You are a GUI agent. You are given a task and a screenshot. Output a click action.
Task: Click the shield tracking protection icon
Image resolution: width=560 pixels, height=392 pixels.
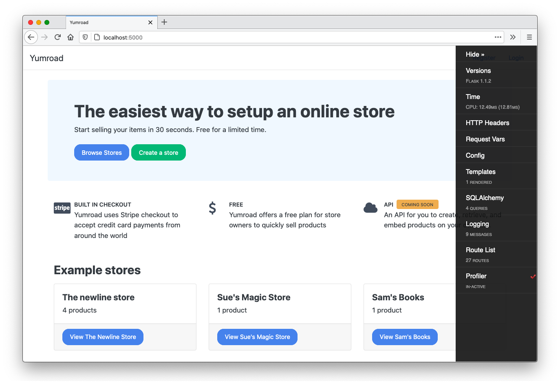click(x=85, y=37)
